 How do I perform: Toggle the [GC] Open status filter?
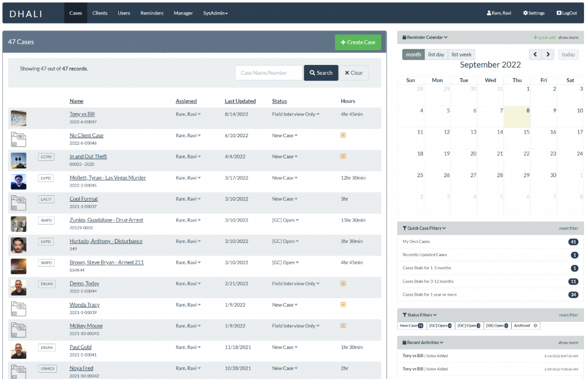click(440, 326)
